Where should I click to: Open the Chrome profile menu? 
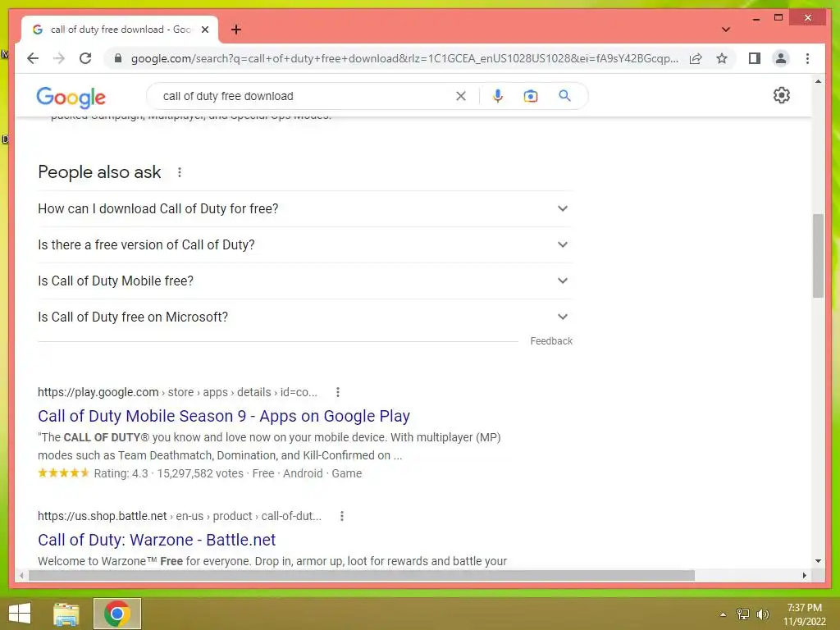[x=781, y=58]
